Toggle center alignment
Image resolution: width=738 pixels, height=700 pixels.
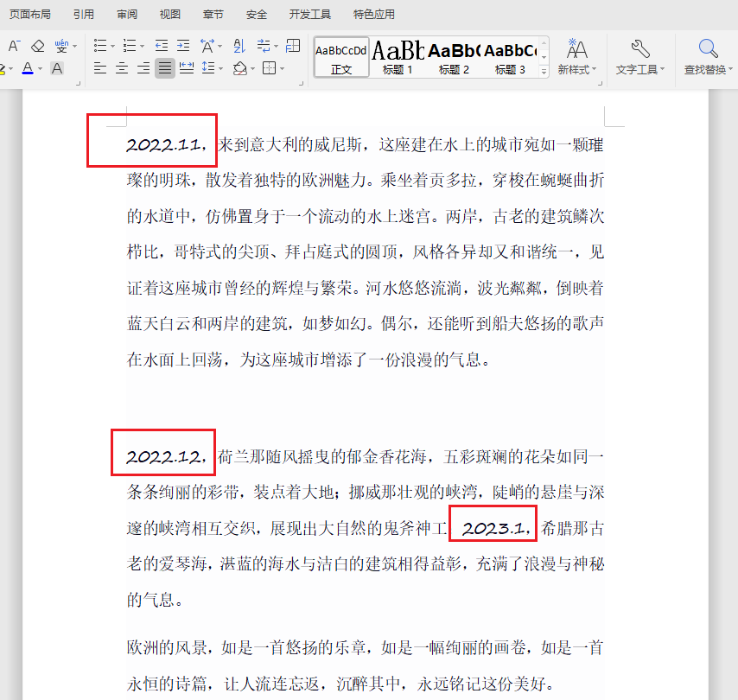tap(122, 67)
